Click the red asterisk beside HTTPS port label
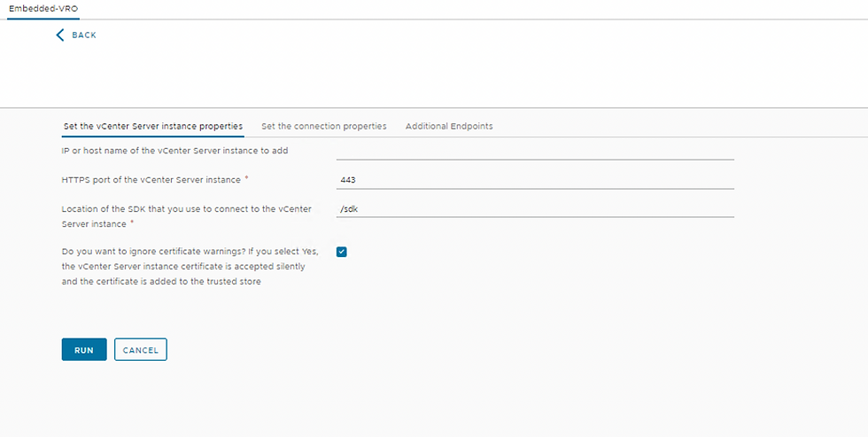 pyautogui.click(x=246, y=179)
